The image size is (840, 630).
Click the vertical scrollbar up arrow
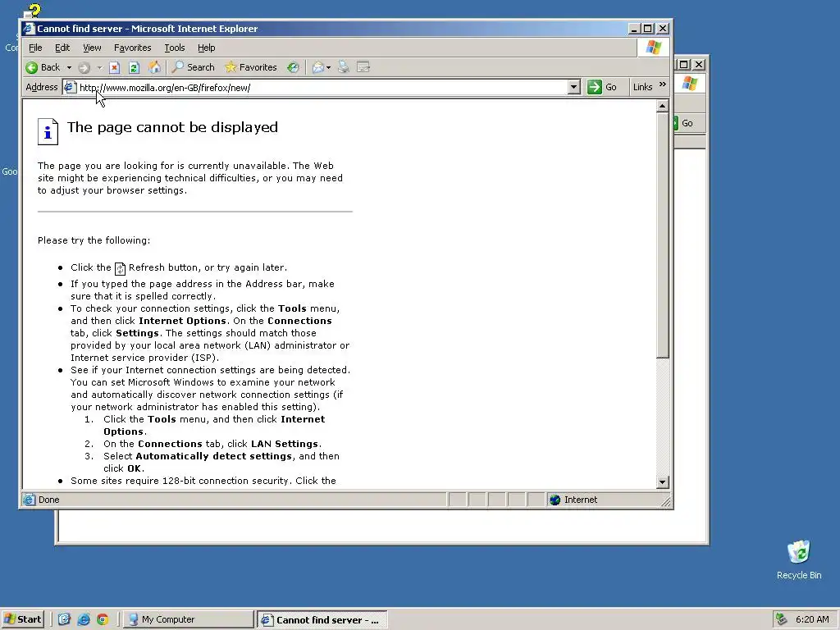pos(662,106)
